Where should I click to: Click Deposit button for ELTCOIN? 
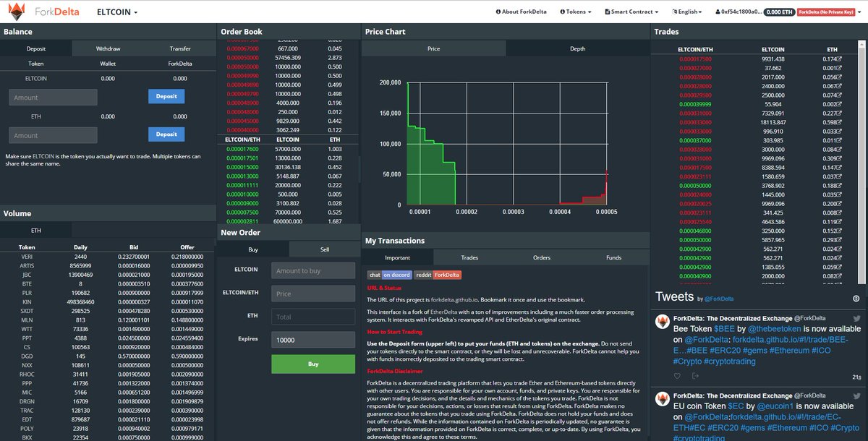click(166, 95)
